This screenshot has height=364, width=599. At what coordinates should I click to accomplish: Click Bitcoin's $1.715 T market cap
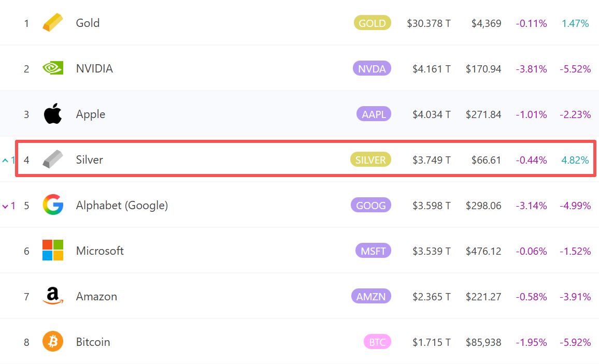coord(431,342)
